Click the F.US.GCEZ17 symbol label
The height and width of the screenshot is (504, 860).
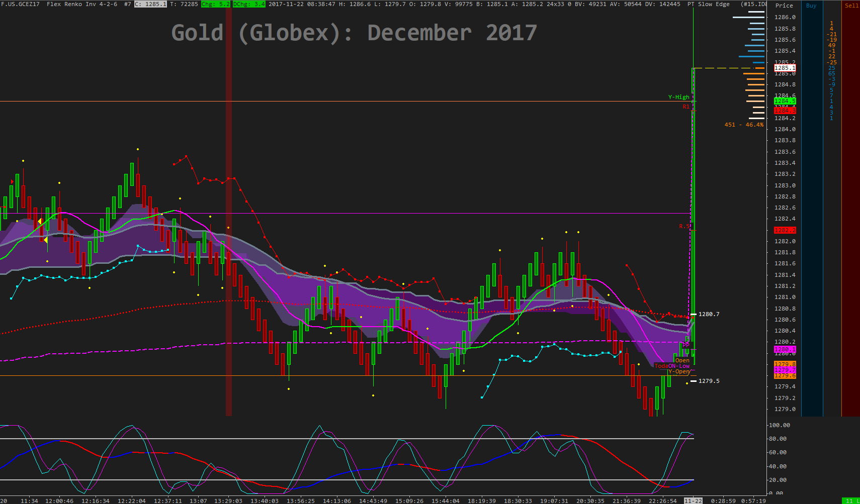(x=20, y=4)
